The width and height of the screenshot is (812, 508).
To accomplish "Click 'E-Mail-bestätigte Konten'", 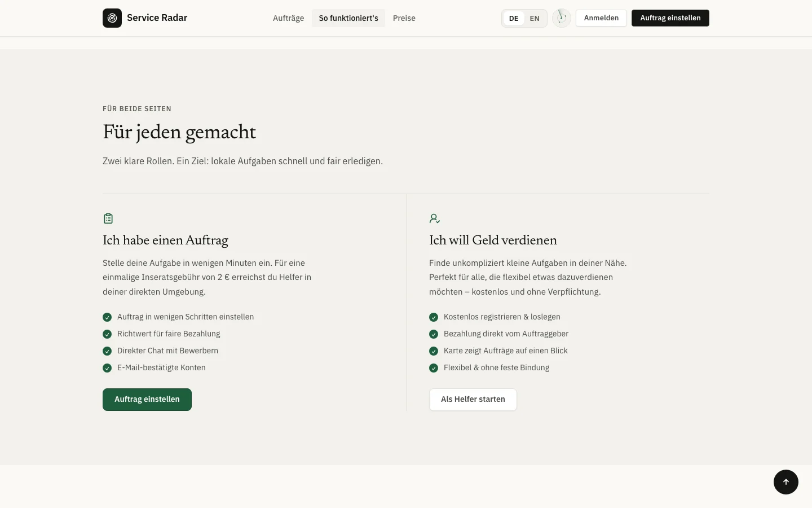I will [161, 368].
